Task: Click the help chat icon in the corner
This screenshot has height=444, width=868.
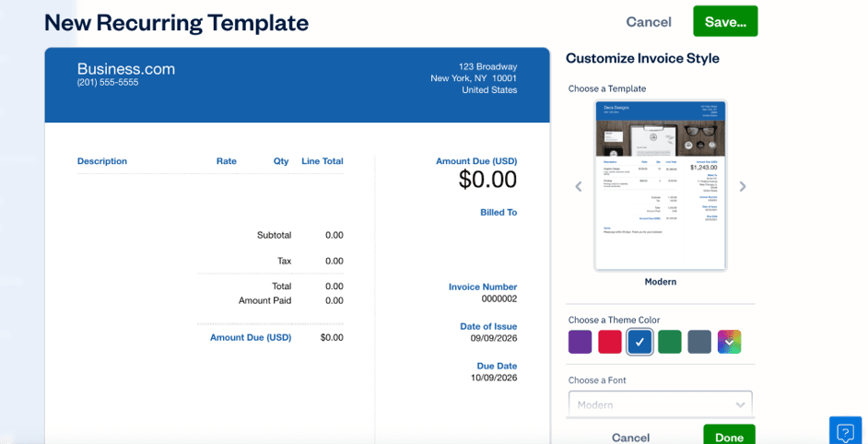Action: (845, 431)
